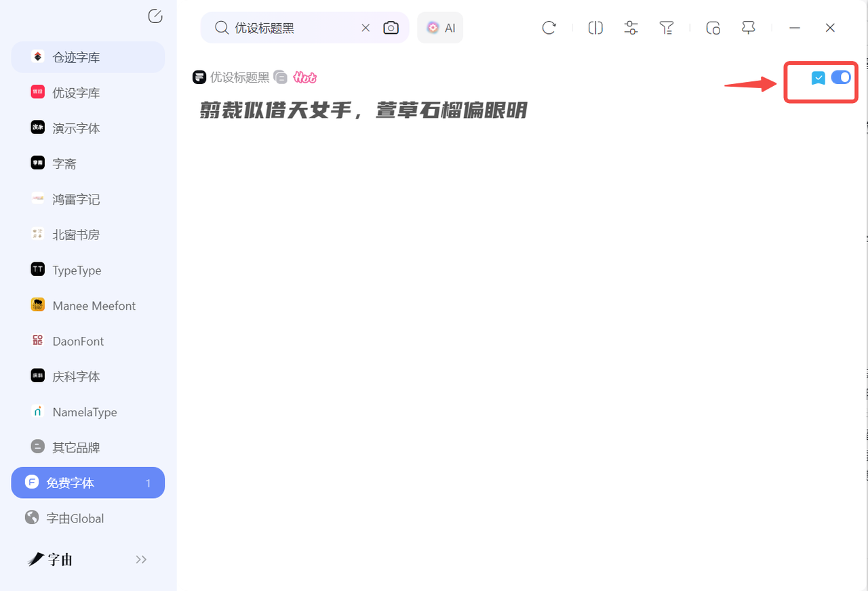Open the split compare view icon
Screen dimensions: 868x591
595,28
